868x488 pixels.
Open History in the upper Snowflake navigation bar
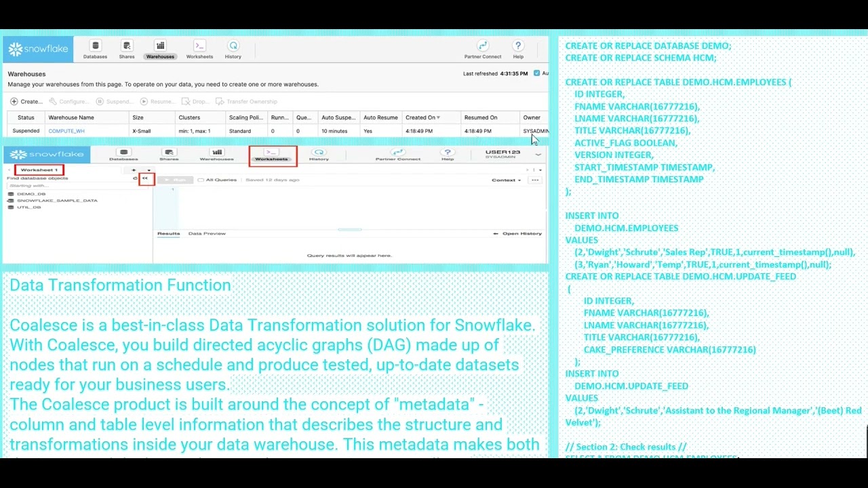233,50
